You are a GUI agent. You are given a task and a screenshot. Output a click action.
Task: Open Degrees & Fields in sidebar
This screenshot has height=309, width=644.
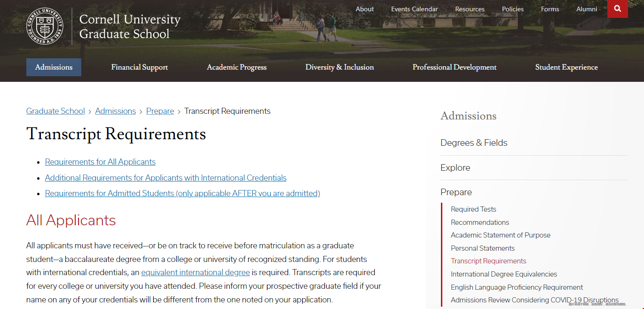[474, 143]
